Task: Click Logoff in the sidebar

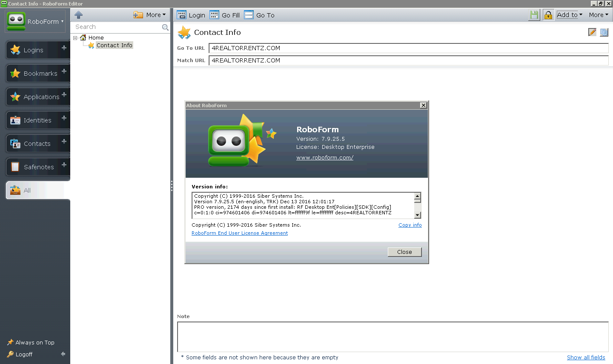Action: tap(20, 354)
